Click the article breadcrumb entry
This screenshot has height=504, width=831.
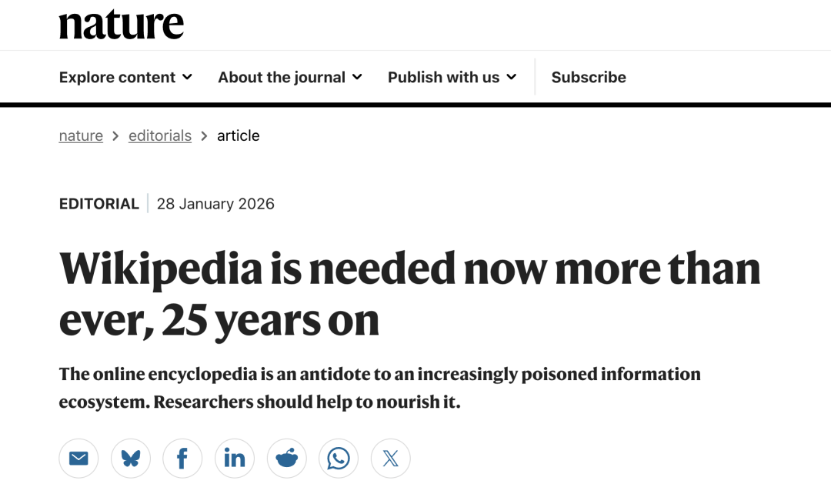pos(239,135)
